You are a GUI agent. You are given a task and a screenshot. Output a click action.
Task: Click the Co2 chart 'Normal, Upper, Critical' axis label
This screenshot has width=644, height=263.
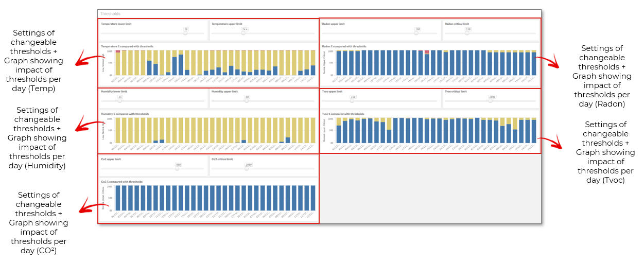click(103, 198)
